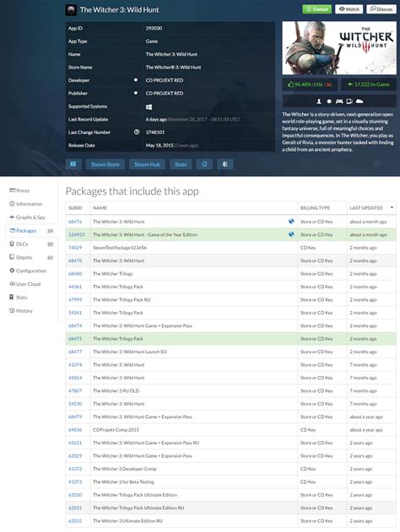Click the home icon button

(x=204, y=164)
